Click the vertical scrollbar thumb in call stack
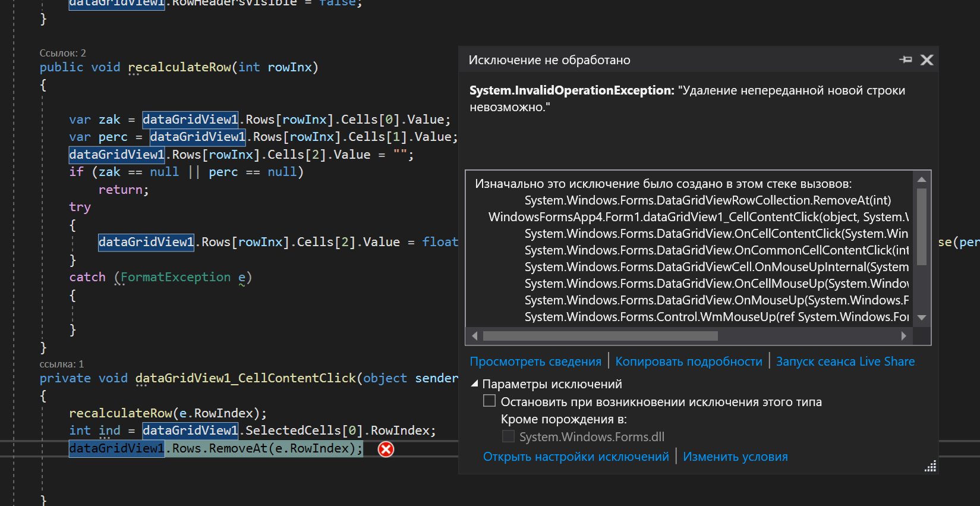Screen dimensions: 980x506 pos(922,227)
